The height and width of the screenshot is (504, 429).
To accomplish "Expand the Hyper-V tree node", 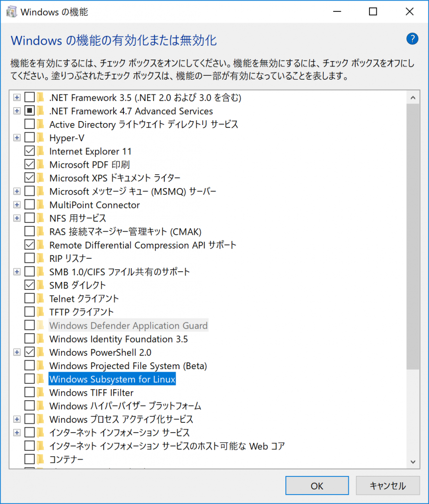I will [17, 138].
